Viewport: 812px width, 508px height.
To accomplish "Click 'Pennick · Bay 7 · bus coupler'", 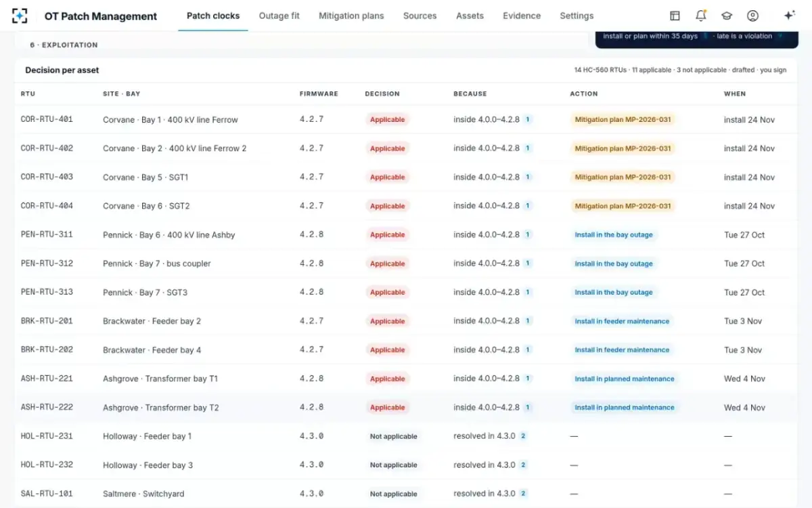I will [157, 263].
